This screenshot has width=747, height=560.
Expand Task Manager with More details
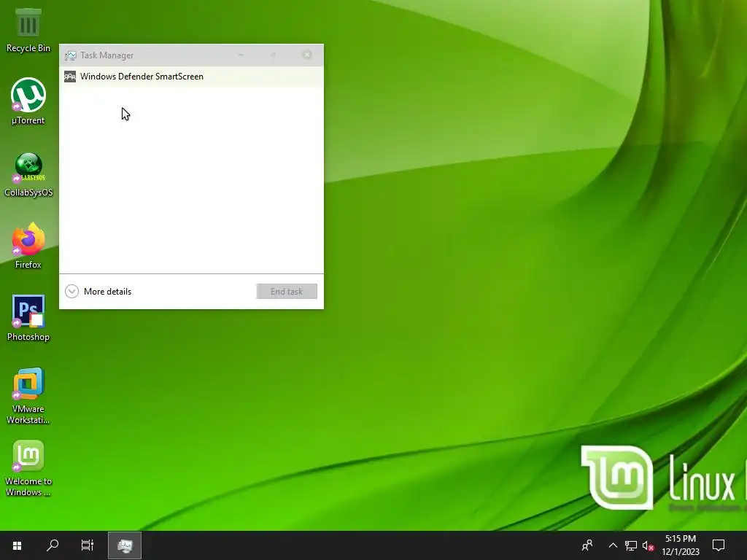click(98, 292)
